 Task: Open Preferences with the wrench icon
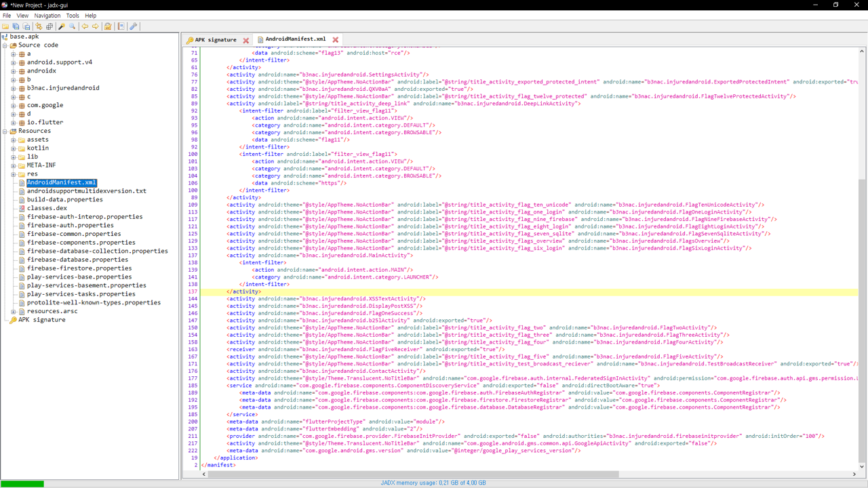pos(134,26)
